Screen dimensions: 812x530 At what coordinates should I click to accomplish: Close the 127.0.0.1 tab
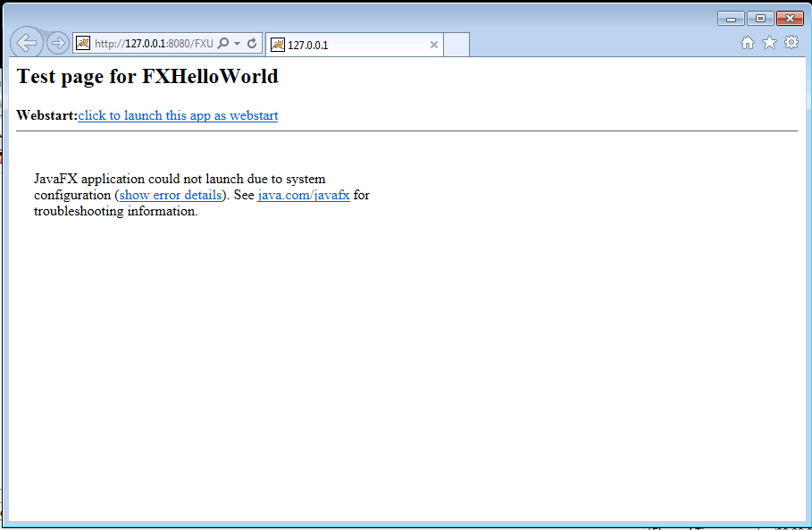click(434, 45)
